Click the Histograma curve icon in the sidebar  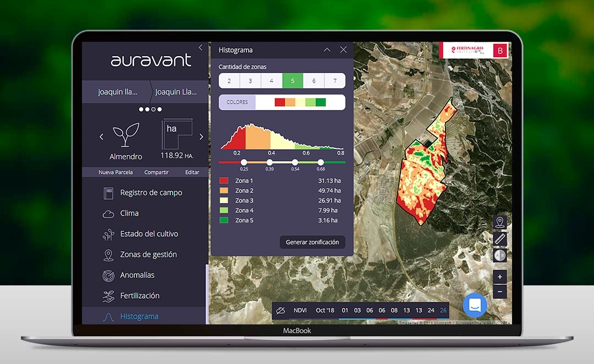coord(108,317)
